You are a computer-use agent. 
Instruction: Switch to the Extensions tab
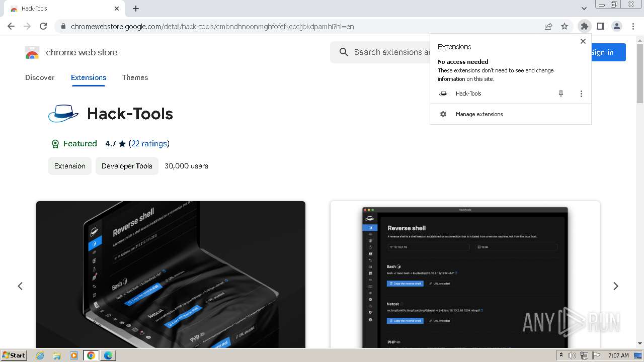pos(89,77)
